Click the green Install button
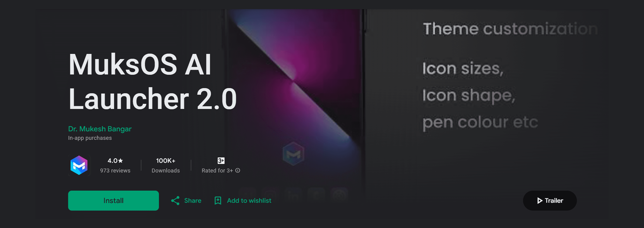Image resolution: width=644 pixels, height=228 pixels. click(113, 200)
